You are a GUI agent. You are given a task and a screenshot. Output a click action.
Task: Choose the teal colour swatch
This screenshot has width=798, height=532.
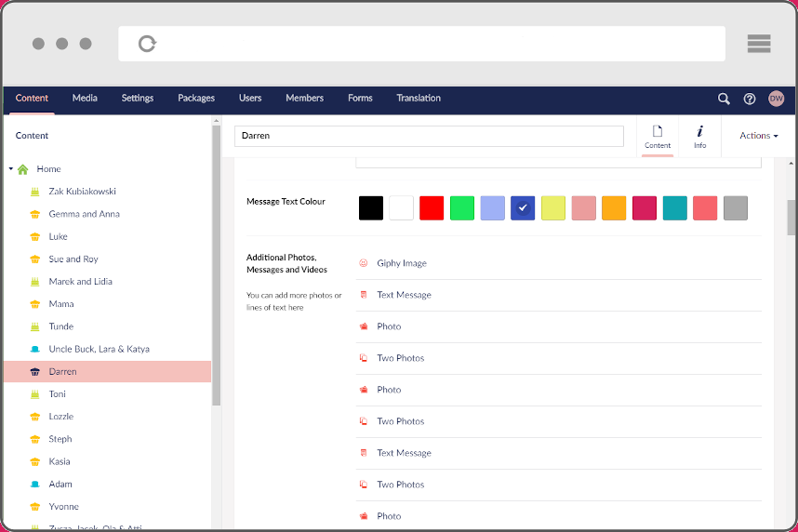pos(675,208)
